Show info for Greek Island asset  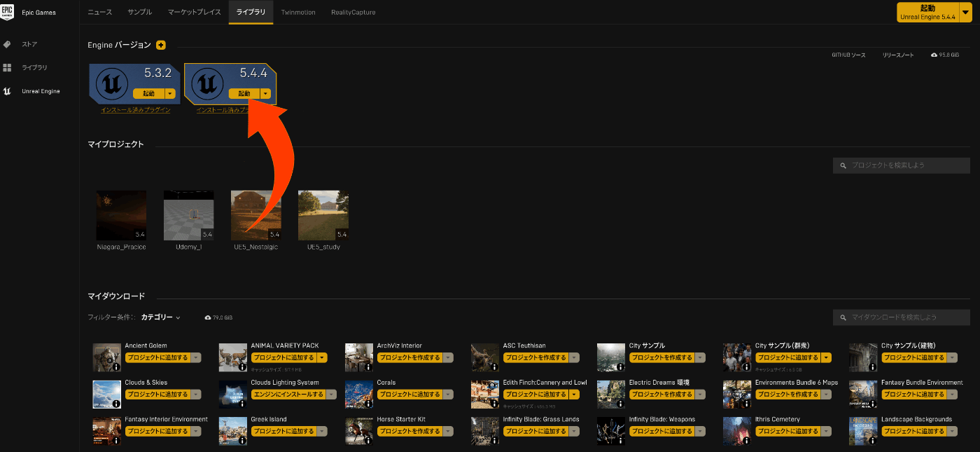coord(242,441)
